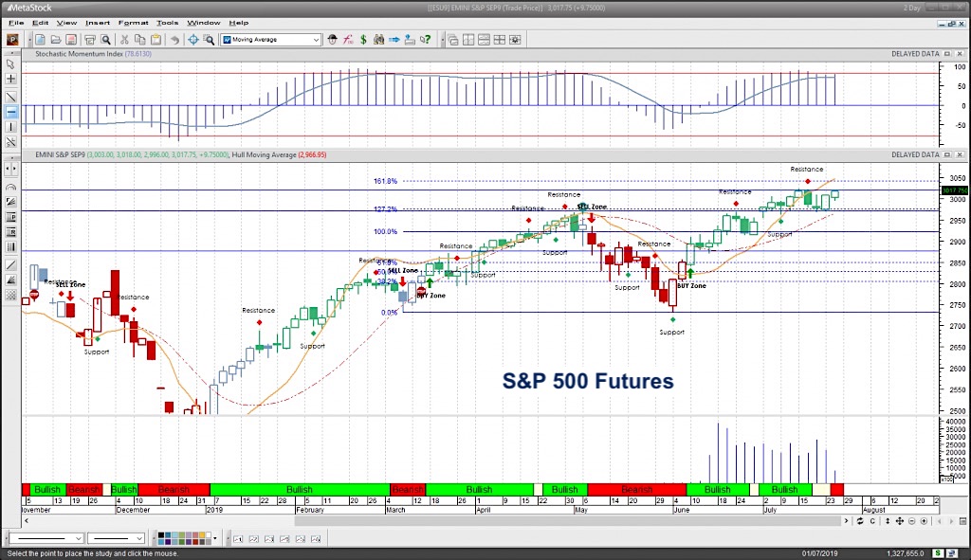Select the crosshair plus tool in left toolbar
Screen dimensions: 971x560
click(x=10, y=80)
